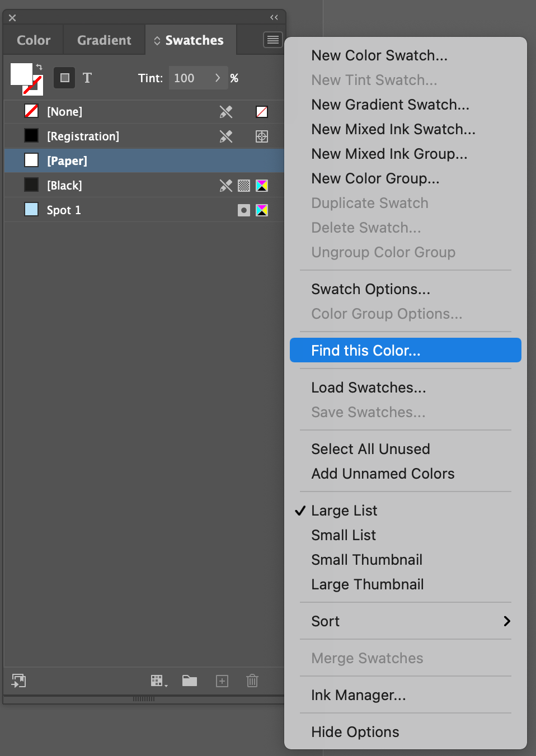Click the Load Swatches icon at bottom left
This screenshot has width=536, height=756.
click(x=18, y=681)
